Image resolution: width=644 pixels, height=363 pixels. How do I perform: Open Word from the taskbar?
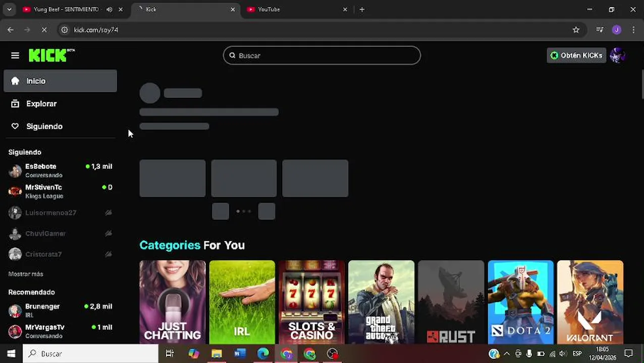[x=240, y=353]
